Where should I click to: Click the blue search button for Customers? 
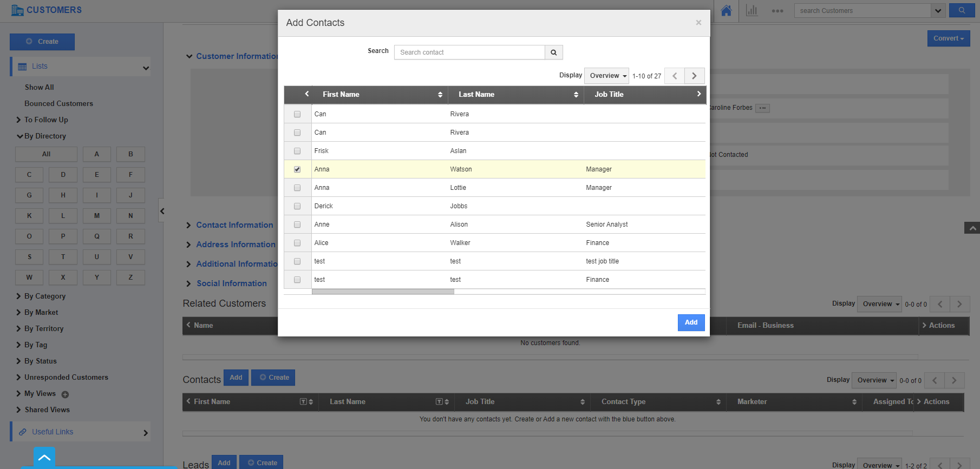962,10
